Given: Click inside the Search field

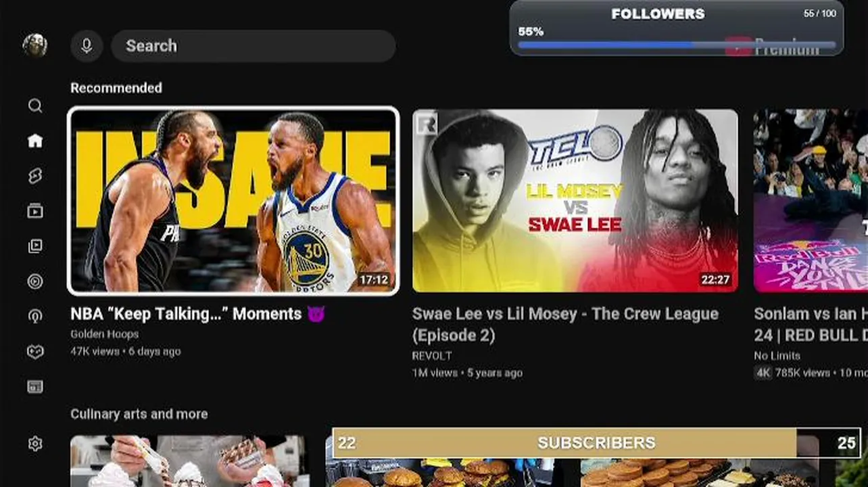Looking at the screenshot, I should 254,46.
